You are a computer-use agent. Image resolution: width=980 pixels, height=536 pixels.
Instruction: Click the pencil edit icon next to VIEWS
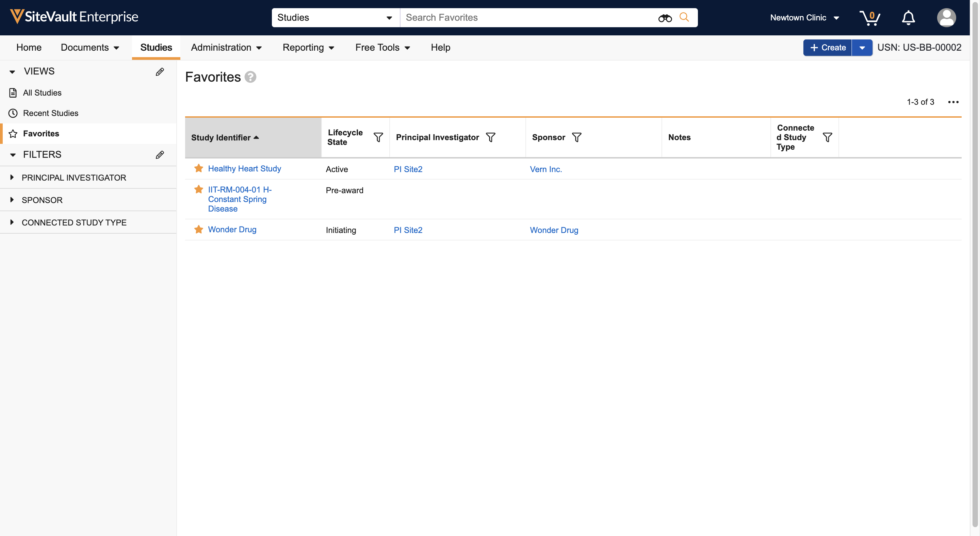(x=160, y=71)
